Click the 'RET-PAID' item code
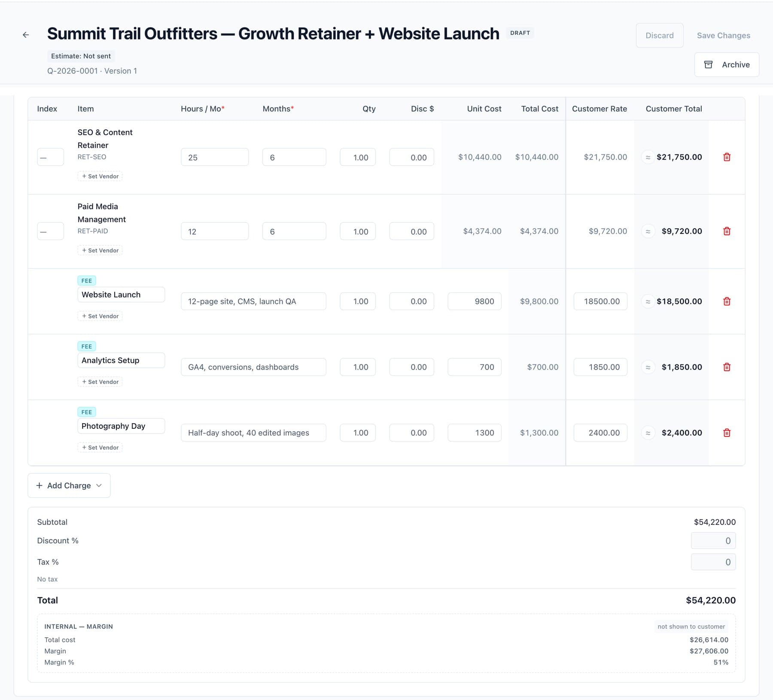 coord(93,231)
